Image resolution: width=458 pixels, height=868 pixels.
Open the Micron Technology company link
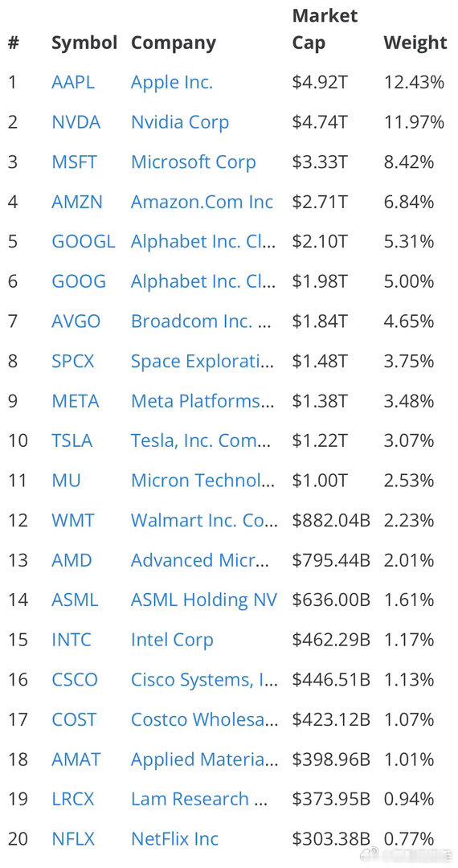(202, 481)
